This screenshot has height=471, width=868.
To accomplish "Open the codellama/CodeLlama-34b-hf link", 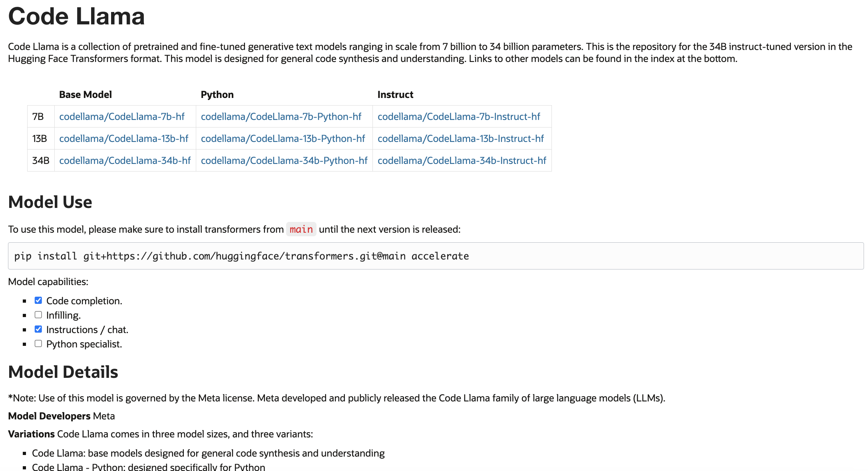I will click(x=125, y=161).
